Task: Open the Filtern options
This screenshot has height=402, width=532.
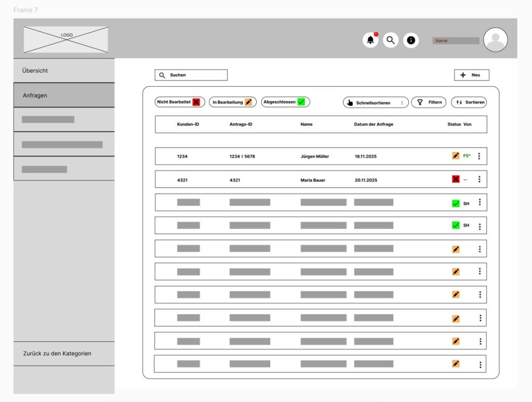Action: [429, 102]
